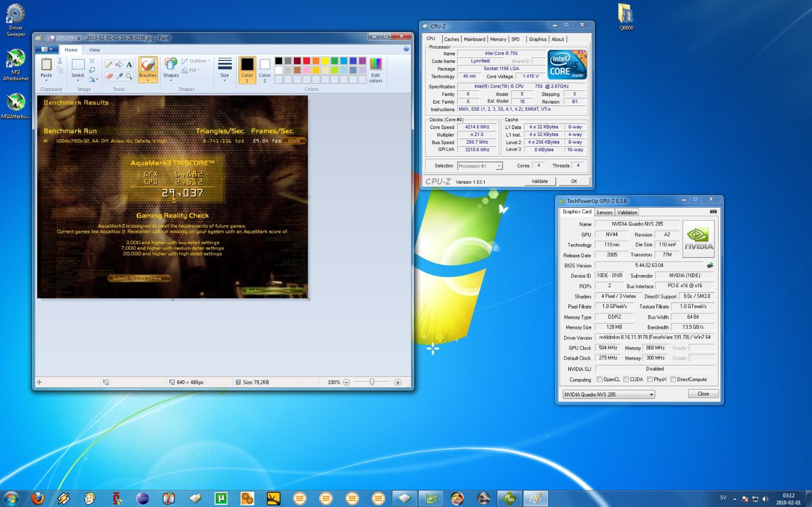This screenshot has height=507, width=812.
Task: Select the Fill with color bucket tool
Action: (x=119, y=64)
